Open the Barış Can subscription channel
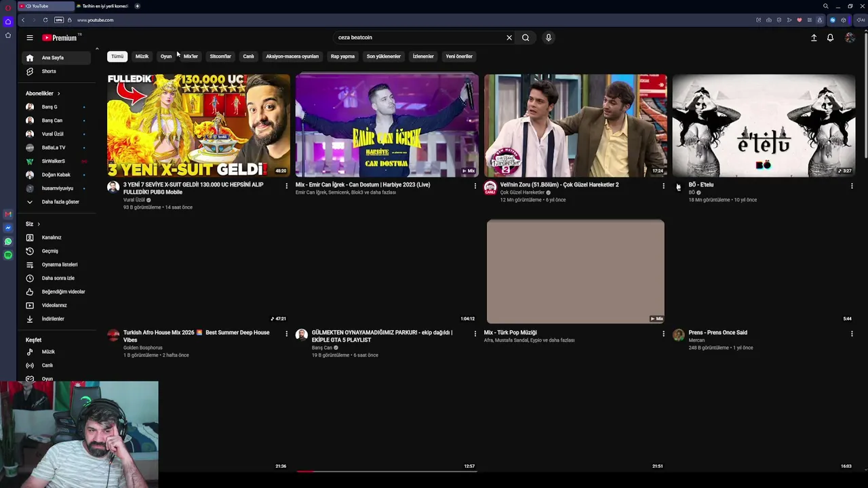The height and width of the screenshot is (488, 868). 56,121
